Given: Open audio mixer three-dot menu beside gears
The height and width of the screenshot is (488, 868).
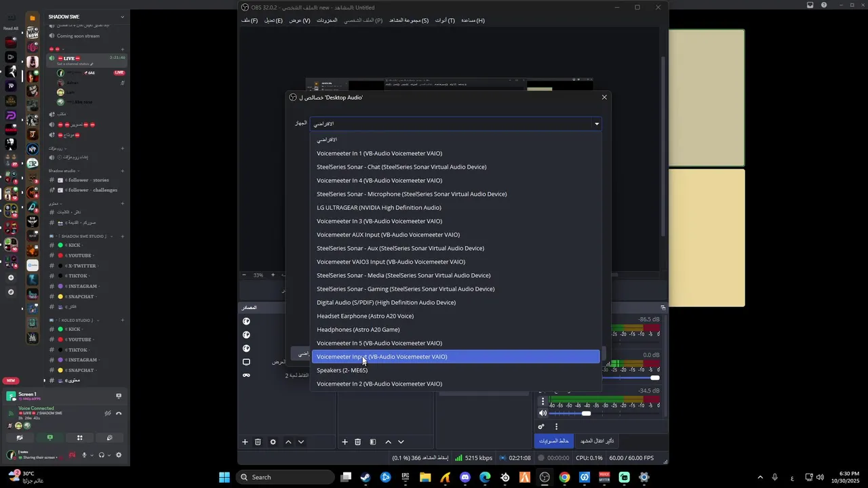Looking at the screenshot, I should coord(556,427).
